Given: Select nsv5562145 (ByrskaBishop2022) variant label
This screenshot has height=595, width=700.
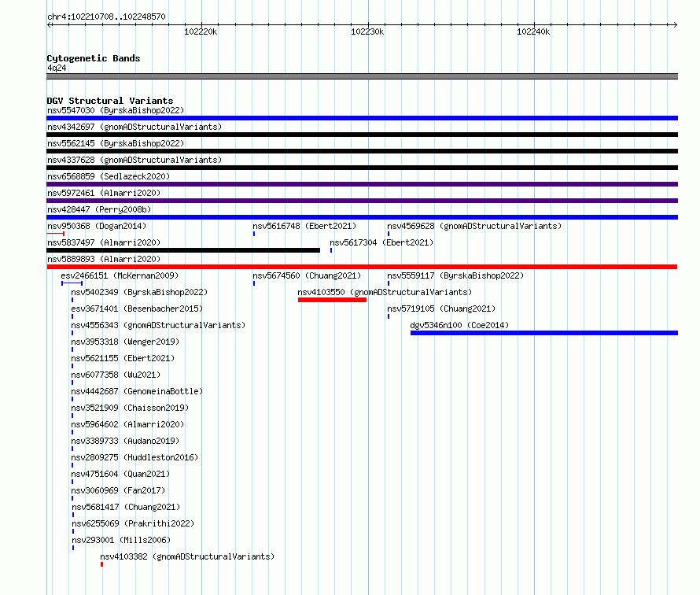Looking at the screenshot, I should [116, 143].
